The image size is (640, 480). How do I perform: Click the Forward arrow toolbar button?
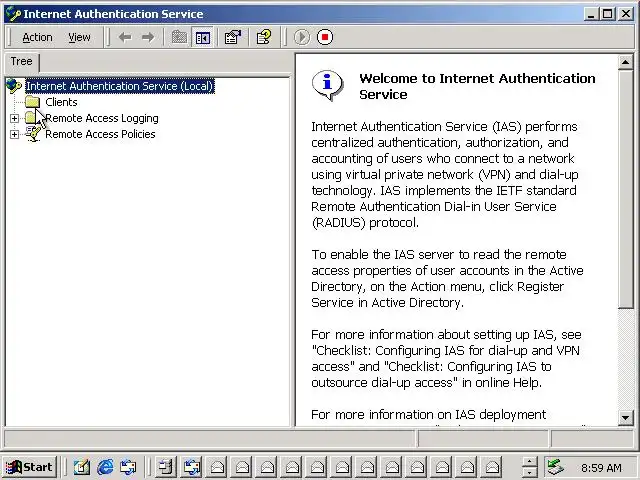pyautogui.click(x=148, y=38)
